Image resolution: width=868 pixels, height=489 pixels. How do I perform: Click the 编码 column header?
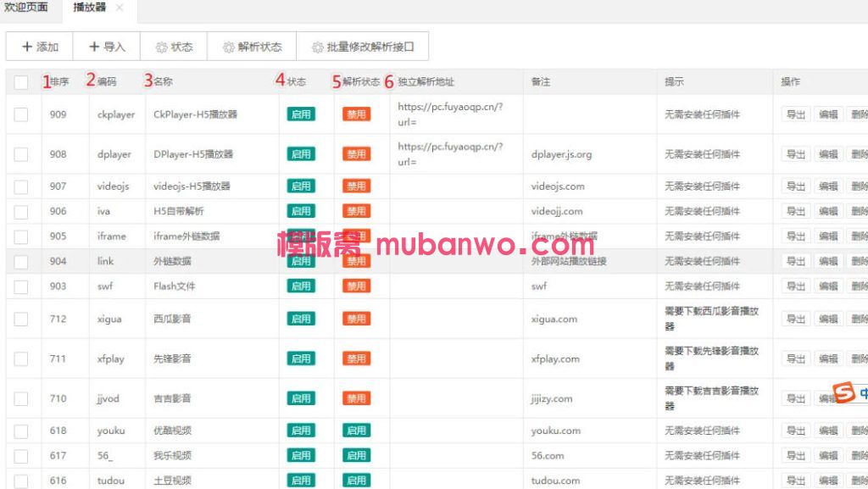tap(107, 82)
